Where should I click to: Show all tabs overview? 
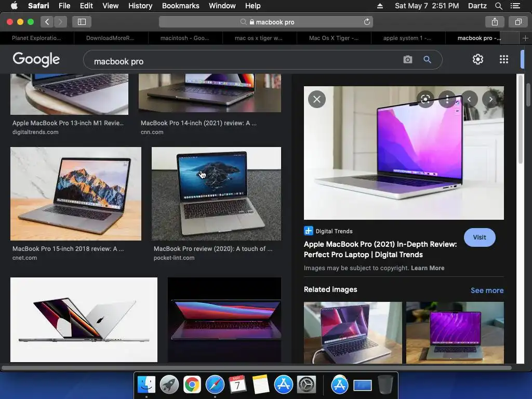[518, 22]
